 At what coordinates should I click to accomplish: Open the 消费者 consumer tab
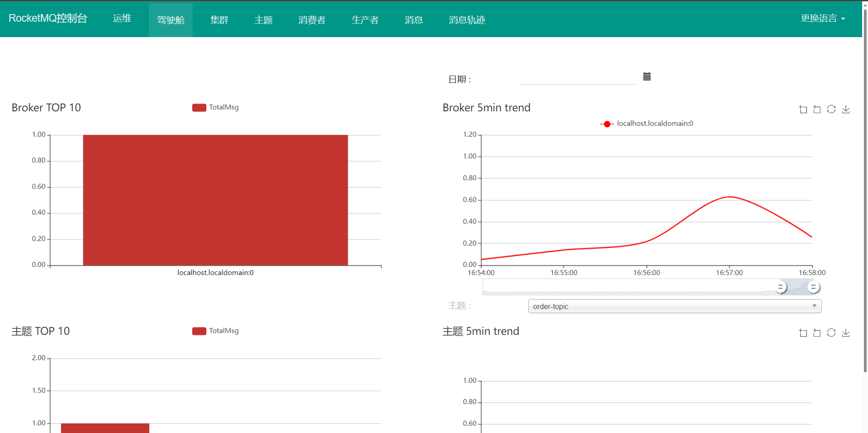(x=312, y=20)
